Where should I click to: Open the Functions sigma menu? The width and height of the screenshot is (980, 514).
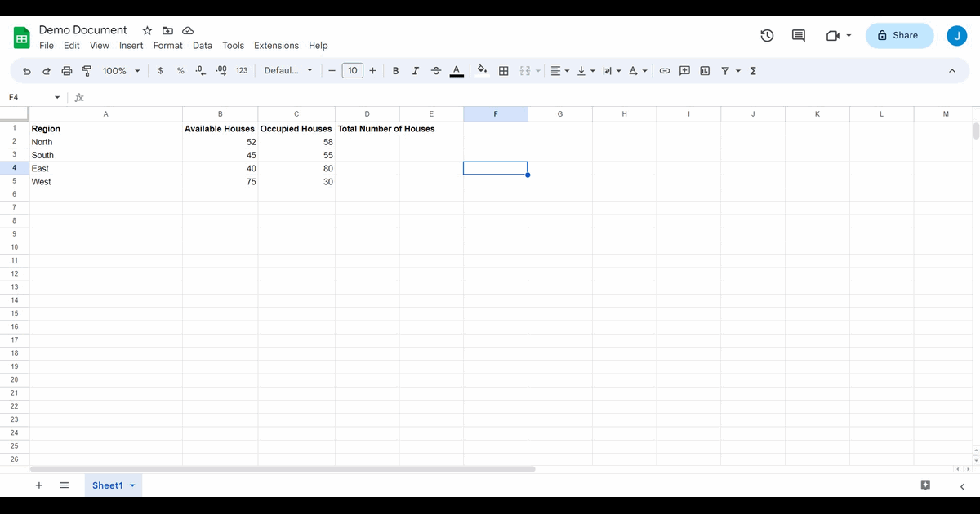point(753,71)
